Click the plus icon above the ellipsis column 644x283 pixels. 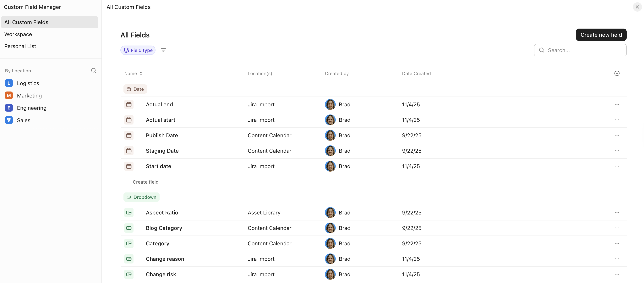click(617, 73)
